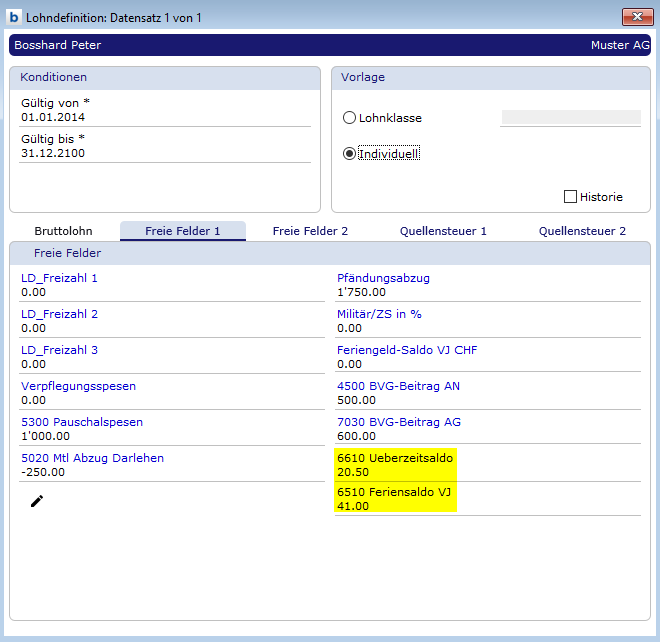
Task: Click the pencil edit icon
Action: click(37, 501)
